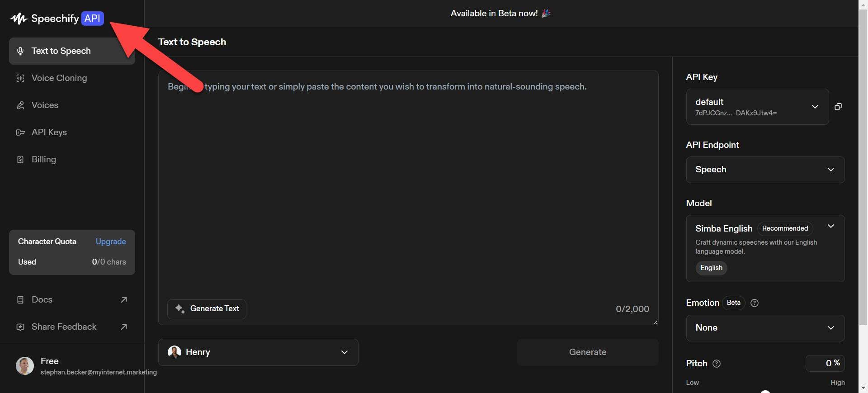The image size is (868, 393).
Task: Open the Henry voice selector dropdown
Action: [258, 352]
